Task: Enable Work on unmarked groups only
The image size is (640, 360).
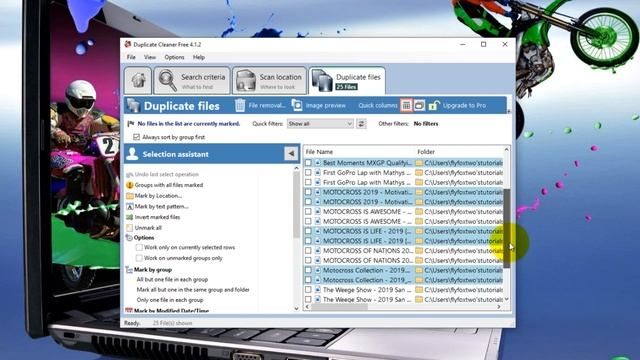Action: click(x=139, y=258)
